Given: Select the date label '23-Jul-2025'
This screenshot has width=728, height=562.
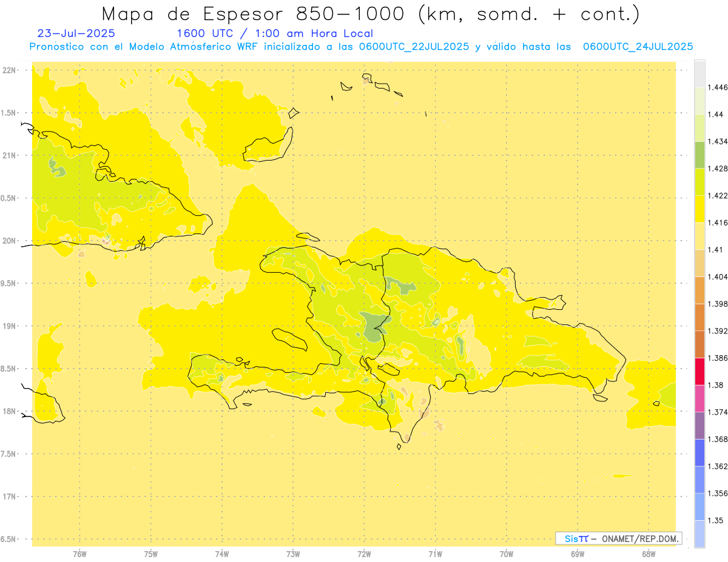Looking at the screenshot, I should click(76, 33).
